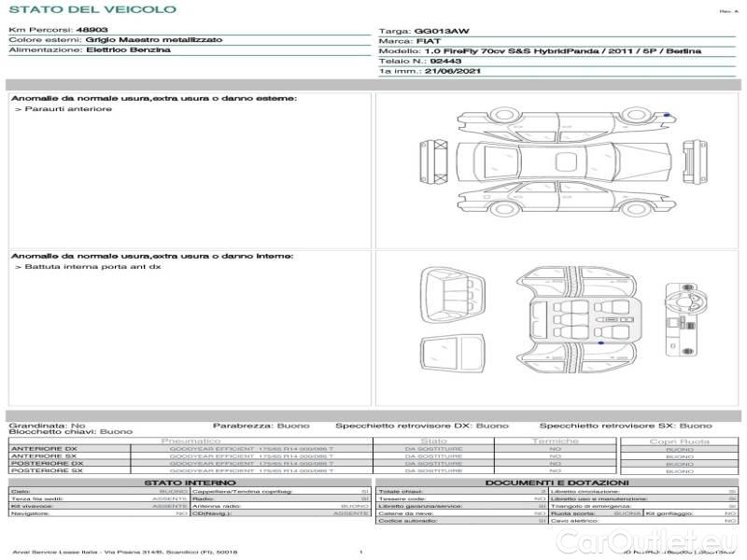Click the "Parabrezza: Buono" entry
This screenshot has width=747, height=560.
click(261, 426)
